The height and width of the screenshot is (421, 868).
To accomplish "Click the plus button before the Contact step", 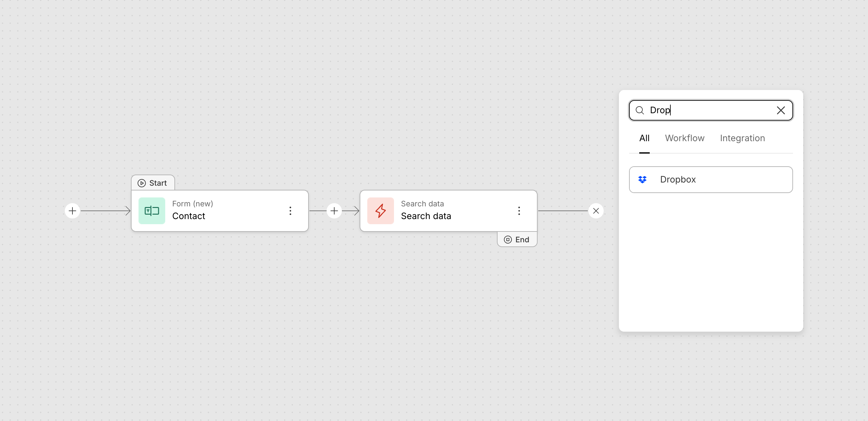I will (72, 211).
